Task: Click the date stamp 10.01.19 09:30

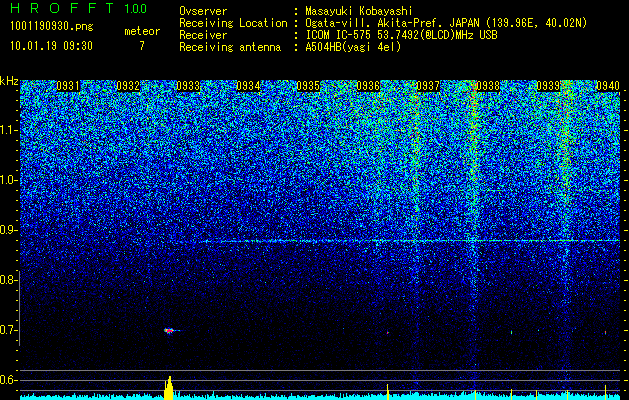Action: (51, 46)
